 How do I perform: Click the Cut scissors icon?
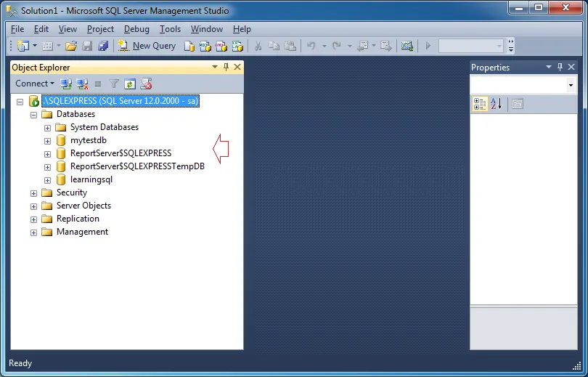pos(258,46)
